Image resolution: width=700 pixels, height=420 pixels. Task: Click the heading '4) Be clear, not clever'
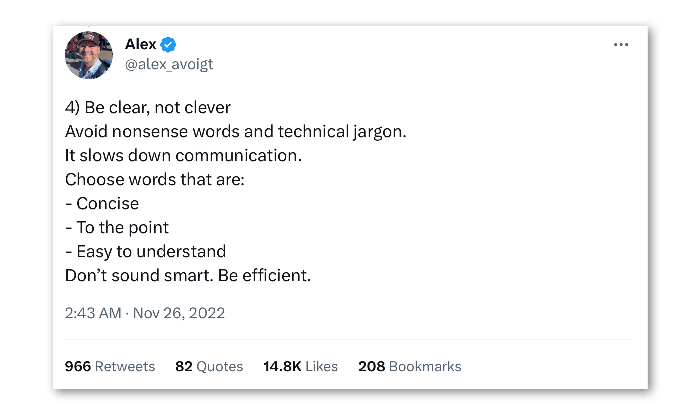[148, 108]
